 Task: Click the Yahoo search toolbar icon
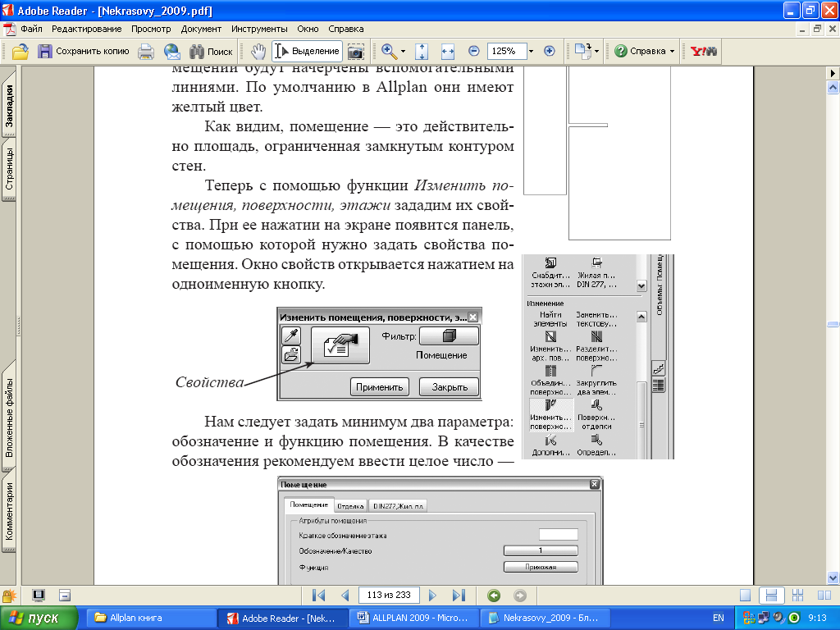pyautogui.click(x=703, y=52)
